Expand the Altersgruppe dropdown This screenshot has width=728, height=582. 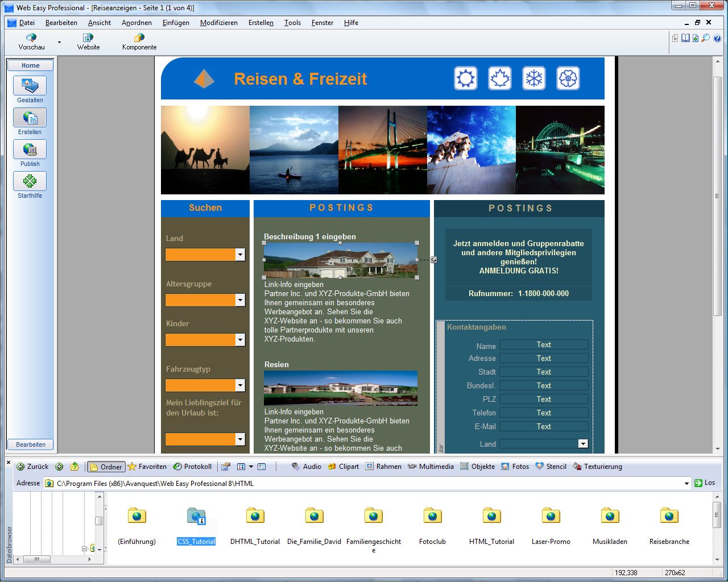(240, 300)
